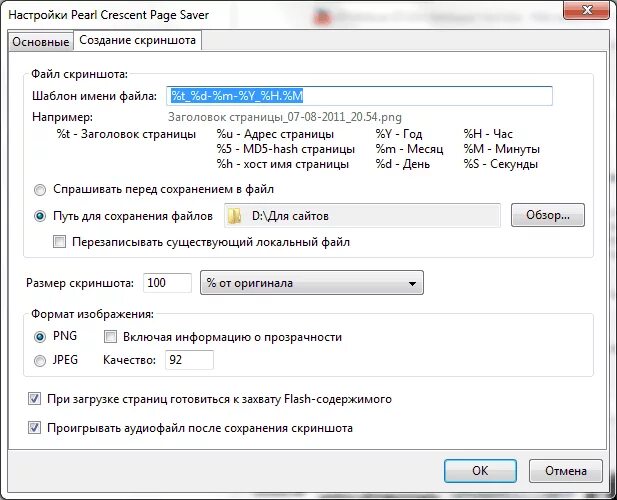Screen dimensions: 617x500
Task: Toggle Проигрывать аудиофайл после сохранения checkbox
Action: click(35, 428)
